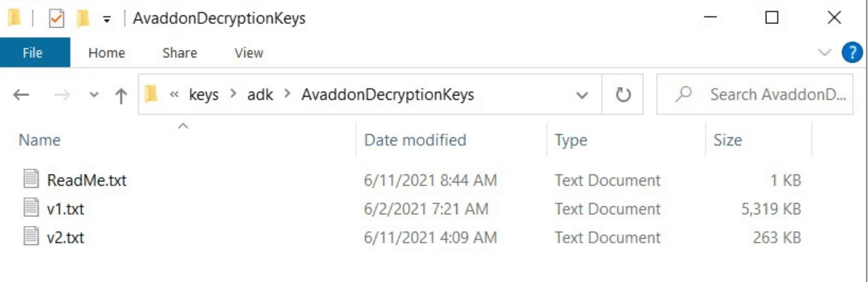Refresh the AvaddonDecryptionKeys folder view

click(x=622, y=95)
